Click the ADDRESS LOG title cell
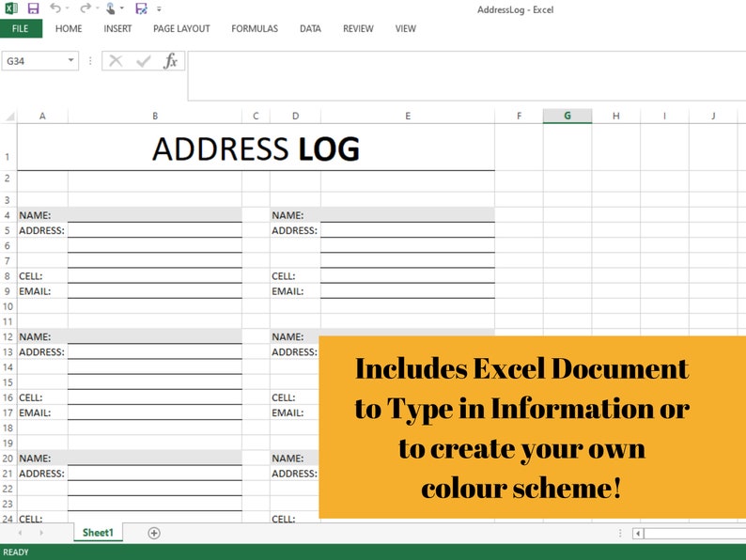 click(x=256, y=148)
